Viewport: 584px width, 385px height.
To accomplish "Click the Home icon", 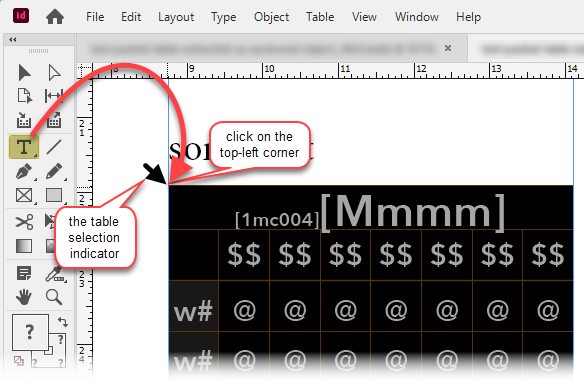I will pyautogui.click(x=55, y=17).
